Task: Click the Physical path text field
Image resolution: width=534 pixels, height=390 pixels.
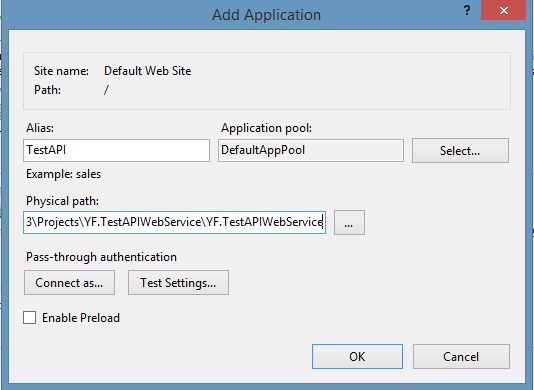Action: click(174, 222)
